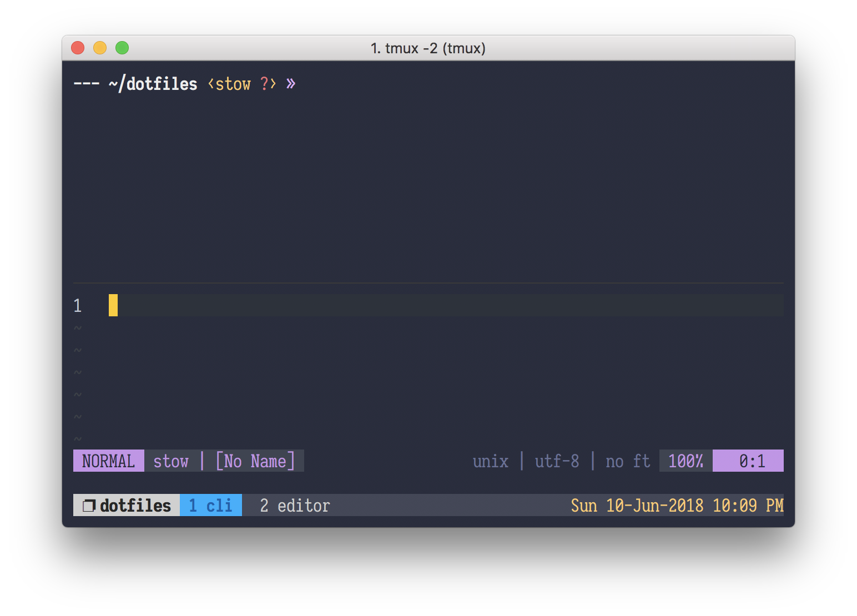Click the yellow block cursor in vim

(x=113, y=305)
